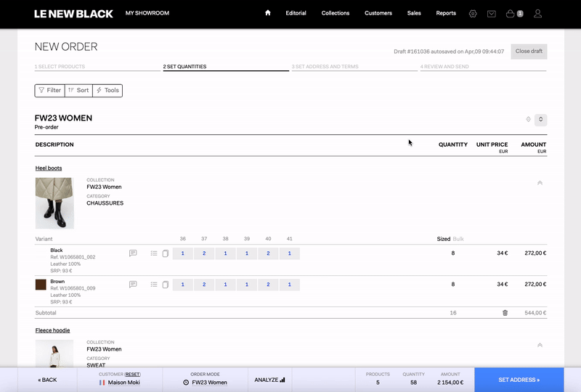Edit Brown variant size 38 quantity
Image resolution: width=581 pixels, height=392 pixels.
pyautogui.click(x=225, y=285)
